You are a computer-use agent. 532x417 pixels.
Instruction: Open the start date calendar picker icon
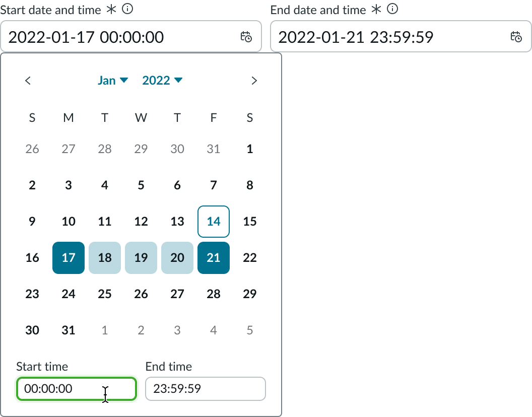pyautogui.click(x=246, y=36)
